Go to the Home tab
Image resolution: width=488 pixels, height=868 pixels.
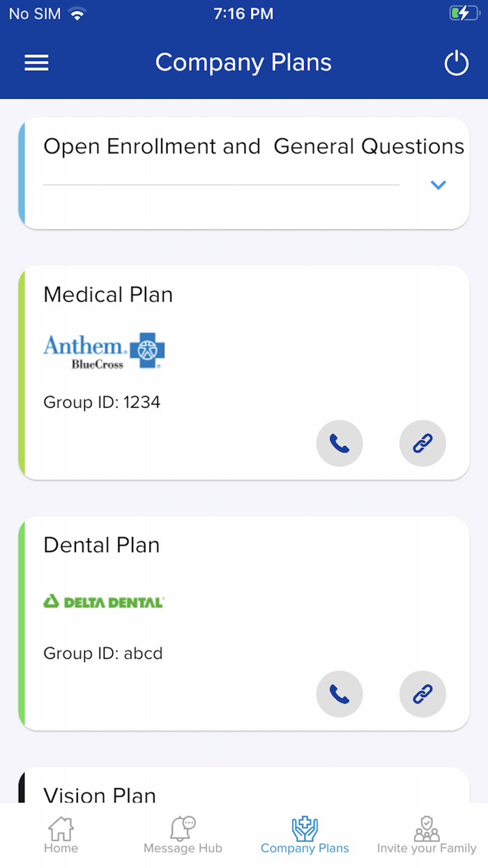pyautogui.click(x=61, y=836)
